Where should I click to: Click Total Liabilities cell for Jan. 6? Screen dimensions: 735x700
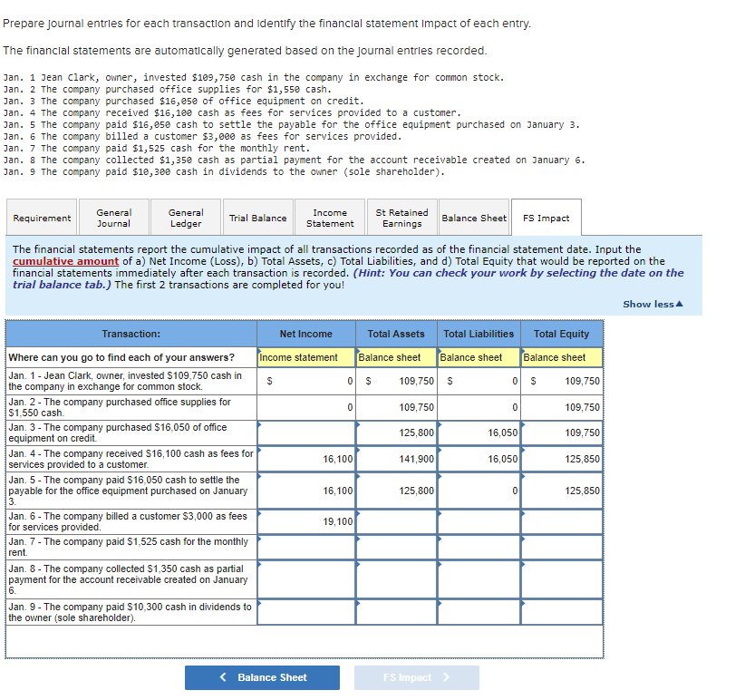click(x=479, y=521)
